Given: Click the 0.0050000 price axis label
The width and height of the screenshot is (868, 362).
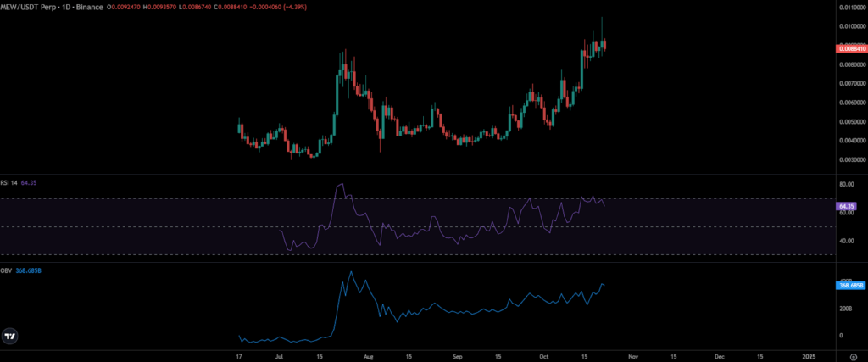Looking at the screenshot, I should click(x=851, y=122).
